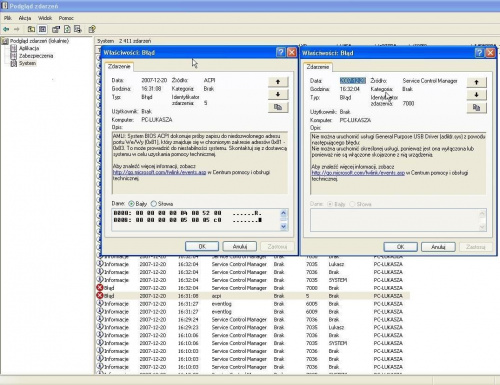Click Anuluj in the ACPI error dialog
Image resolution: width=500 pixels, height=385 pixels.
[x=240, y=246]
